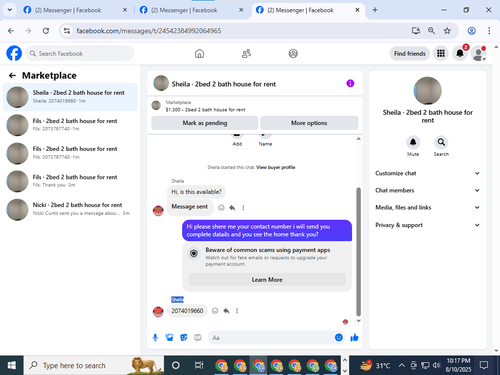The image size is (500, 375).
Task: Open the Menu grid icon
Action: [x=441, y=53]
